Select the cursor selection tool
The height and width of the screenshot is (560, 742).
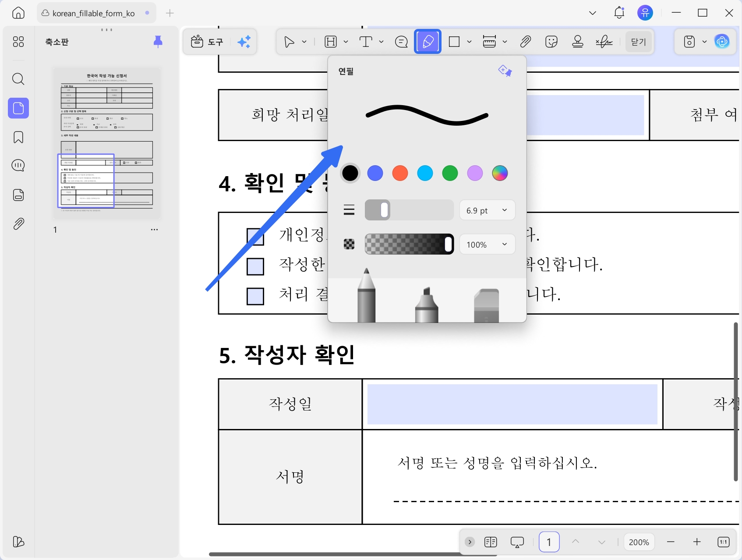[289, 42]
